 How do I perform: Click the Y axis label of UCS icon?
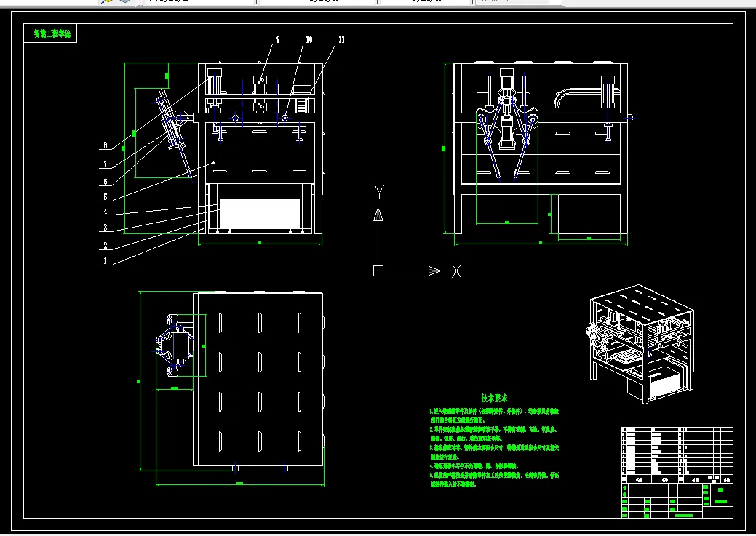(x=379, y=192)
